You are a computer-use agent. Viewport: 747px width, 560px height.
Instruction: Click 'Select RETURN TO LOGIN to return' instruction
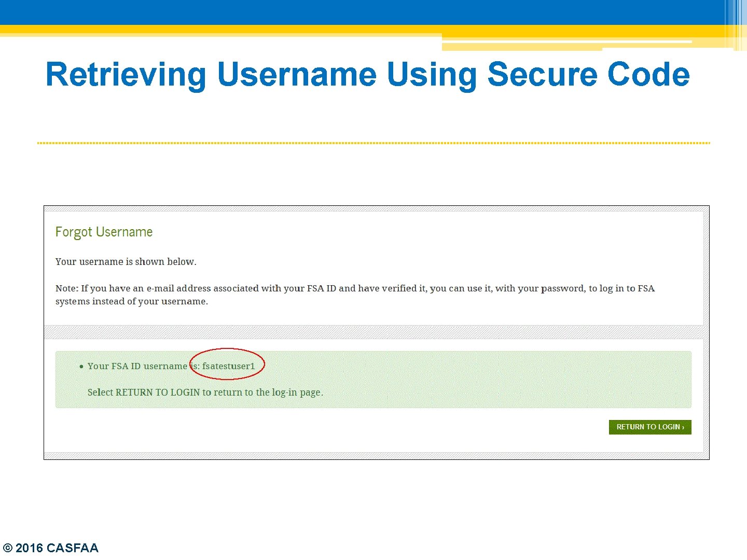pos(205,393)
